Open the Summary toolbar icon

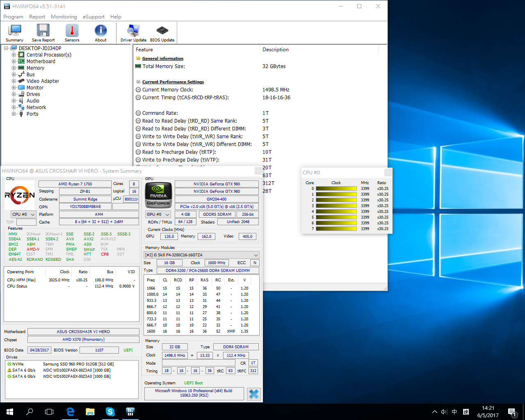tap(15, 33)
